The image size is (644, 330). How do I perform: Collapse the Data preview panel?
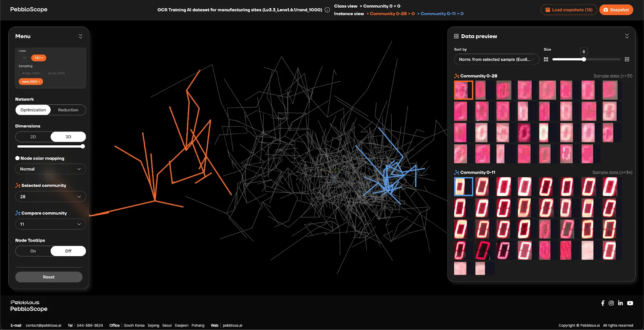click(627, 36)
